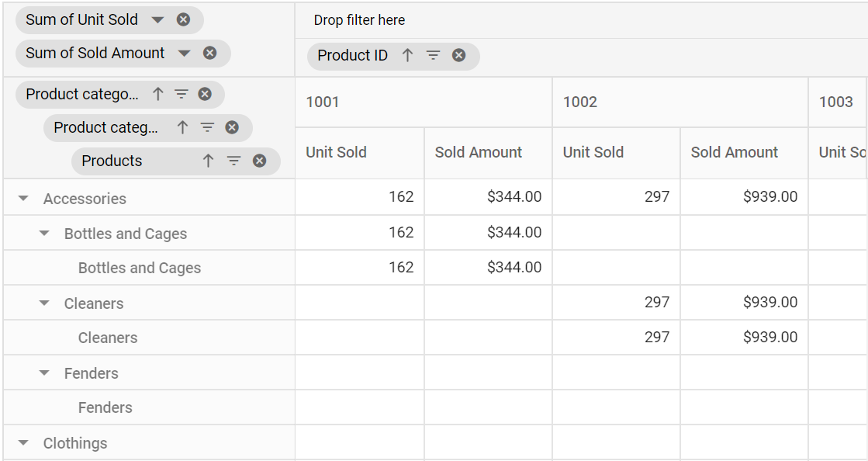Select the 1001 column header

pos(424,102)
